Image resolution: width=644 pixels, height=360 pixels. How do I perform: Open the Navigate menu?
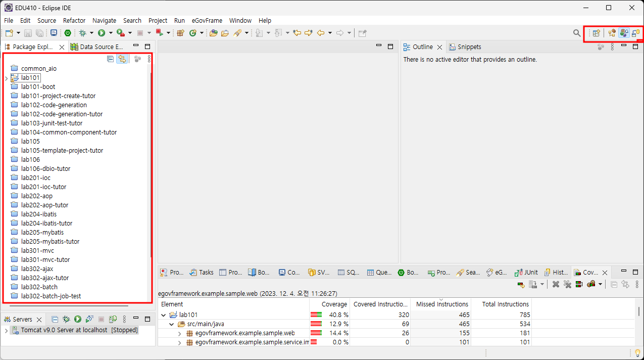(x=104, y=21)
